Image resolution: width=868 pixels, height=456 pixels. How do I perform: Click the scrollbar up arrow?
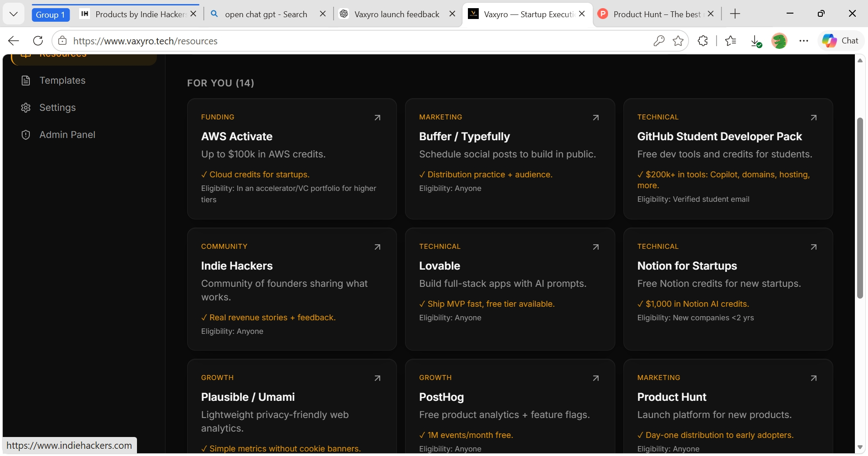pos(860,61)
